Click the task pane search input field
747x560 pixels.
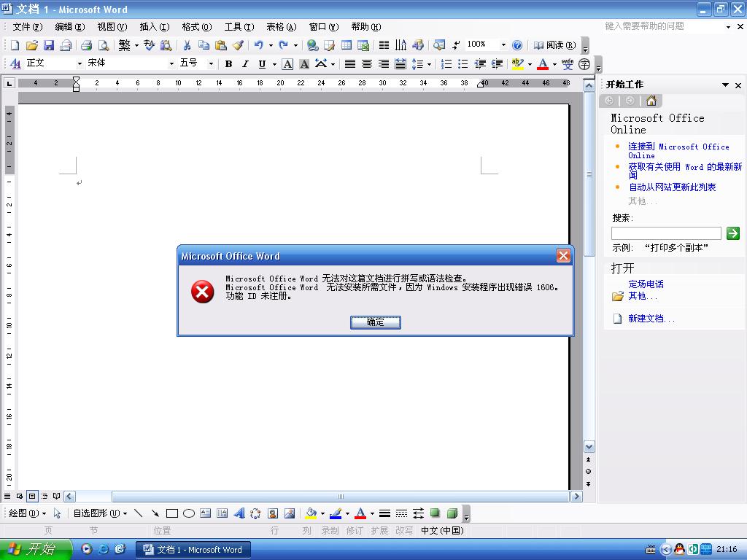pos(666,233)
